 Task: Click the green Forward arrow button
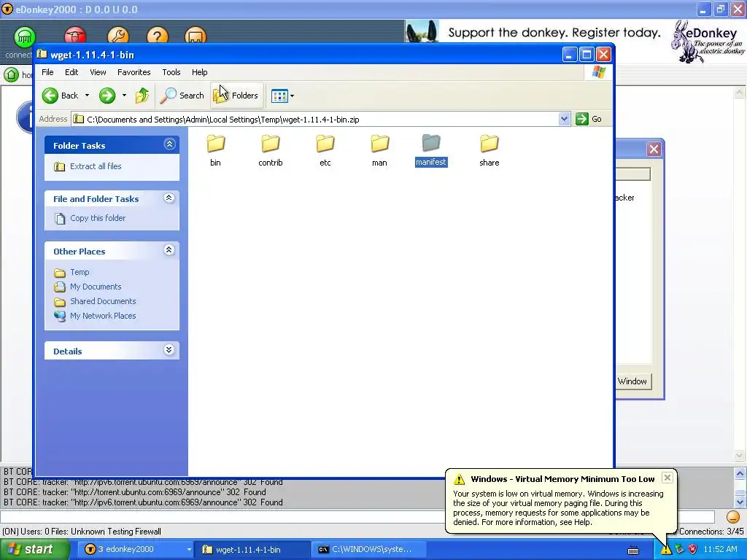[107, 96]
